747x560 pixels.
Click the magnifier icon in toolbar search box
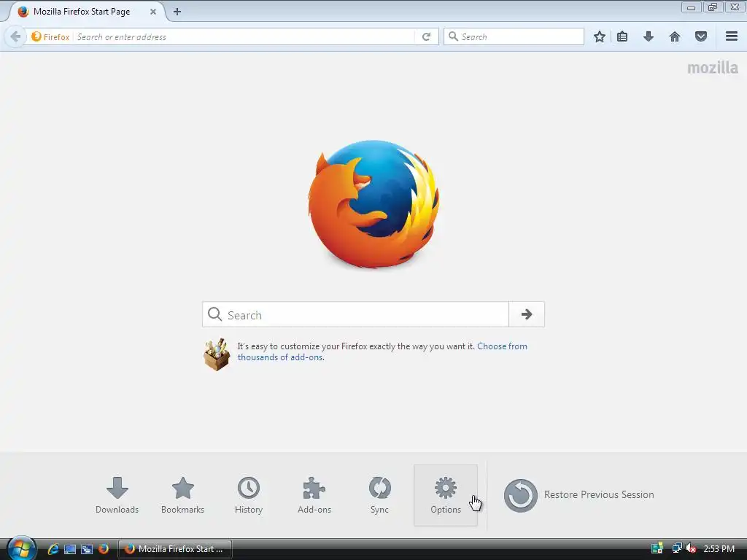[453, 36]
